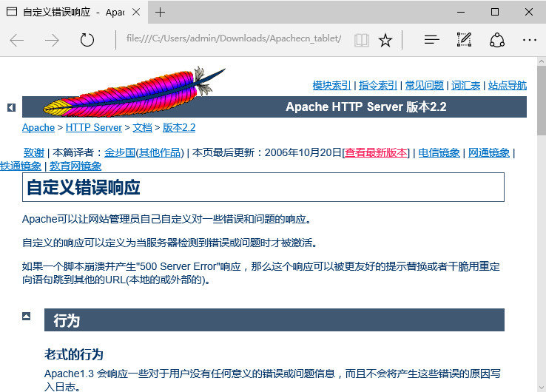Screen dimensions: 546x392
Task: Open a new tab with the plus button
Action: [x=161, y=12]
